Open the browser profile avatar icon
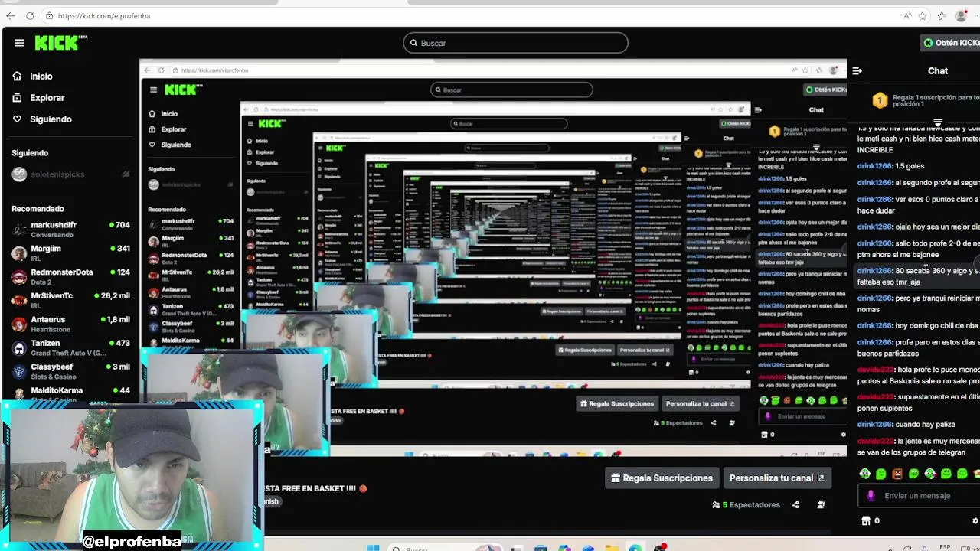This screenshot has width=980, height=551. (x=962, y=15)
